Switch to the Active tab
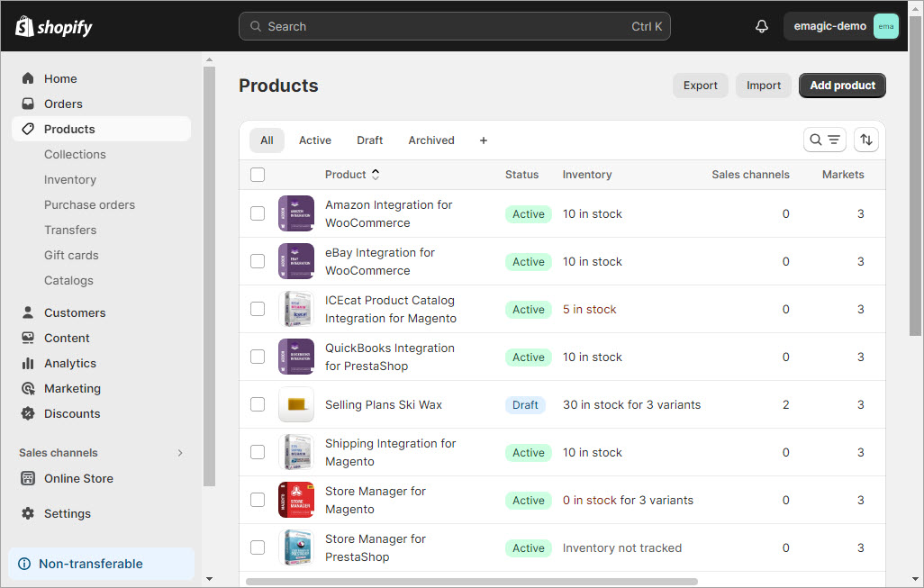Viewport: 924px width, 588px height. pos(315,140)
